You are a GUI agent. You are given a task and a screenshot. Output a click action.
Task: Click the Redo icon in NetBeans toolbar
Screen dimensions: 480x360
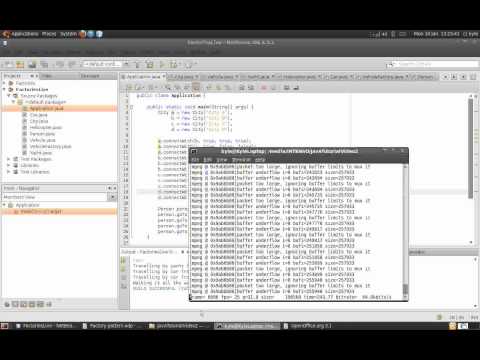pos(72,64)
